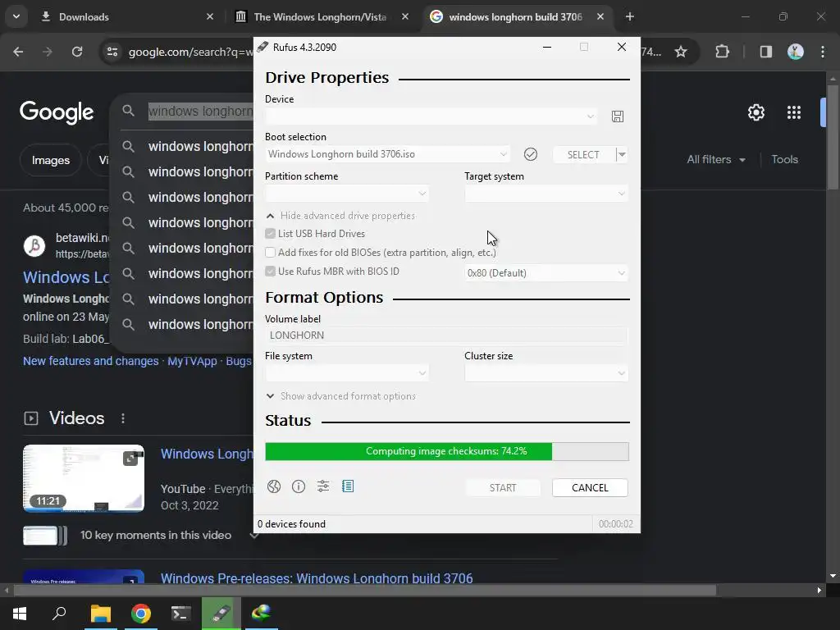Open the File system dropdown
The image size is (840, 630).
click(x=347, y=373)
